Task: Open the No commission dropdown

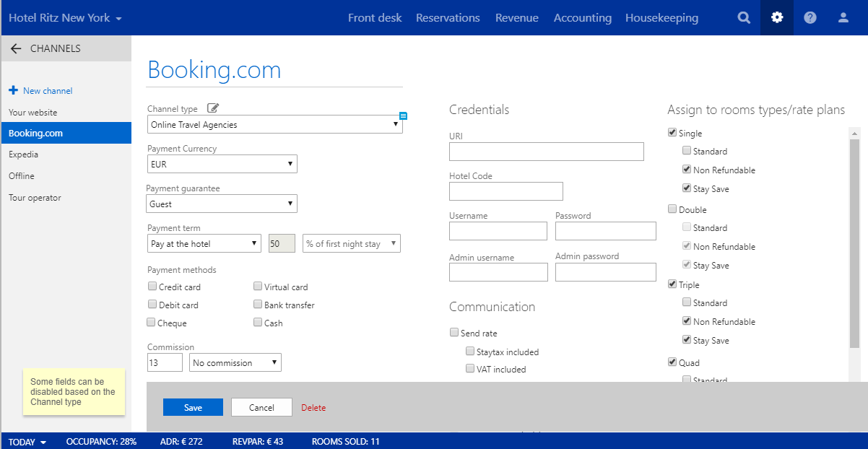Action: 235,362
